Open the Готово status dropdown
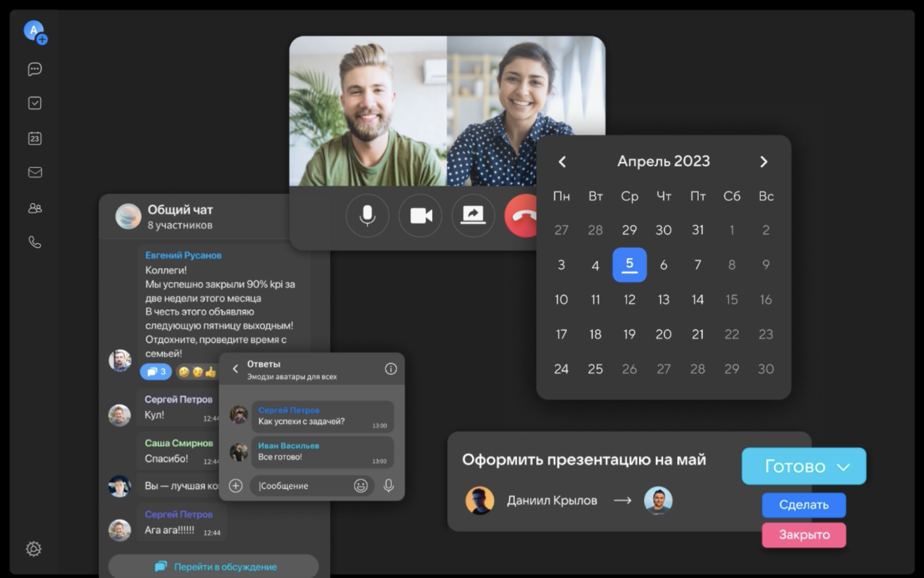This screenshot has height=578, width=924. point(804,466)
